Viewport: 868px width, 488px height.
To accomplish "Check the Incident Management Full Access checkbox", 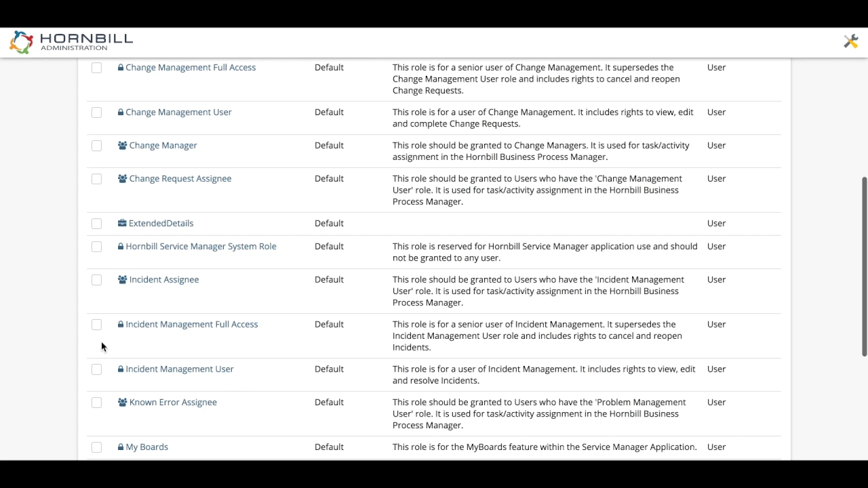I will point(96,325).
